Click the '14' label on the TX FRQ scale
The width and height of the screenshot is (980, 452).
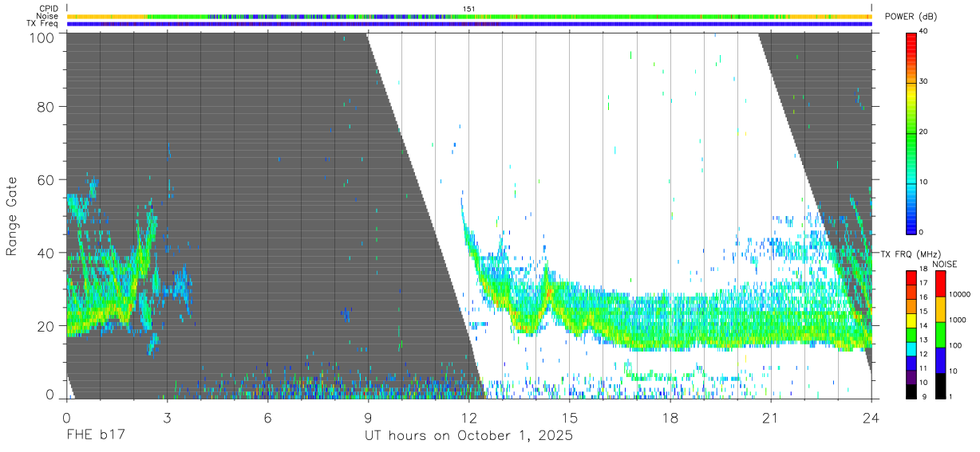pos(923,325)
